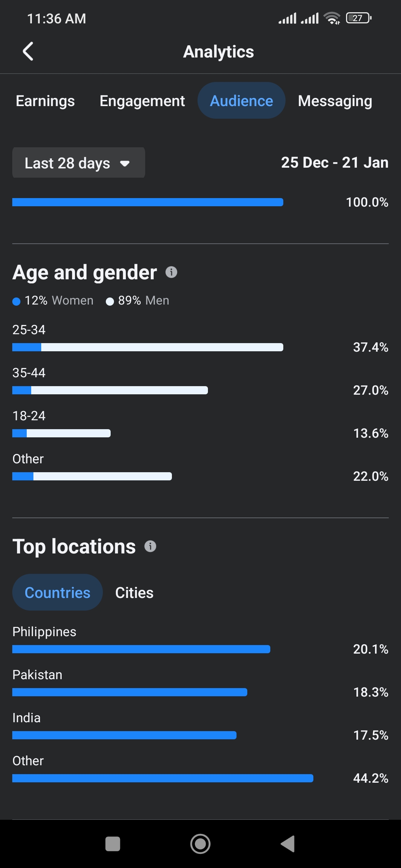Tap the back arrow in Analytics header

(28, 51)
